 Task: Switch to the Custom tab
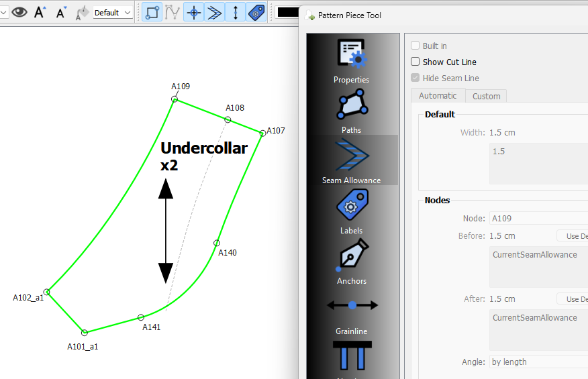486,96
